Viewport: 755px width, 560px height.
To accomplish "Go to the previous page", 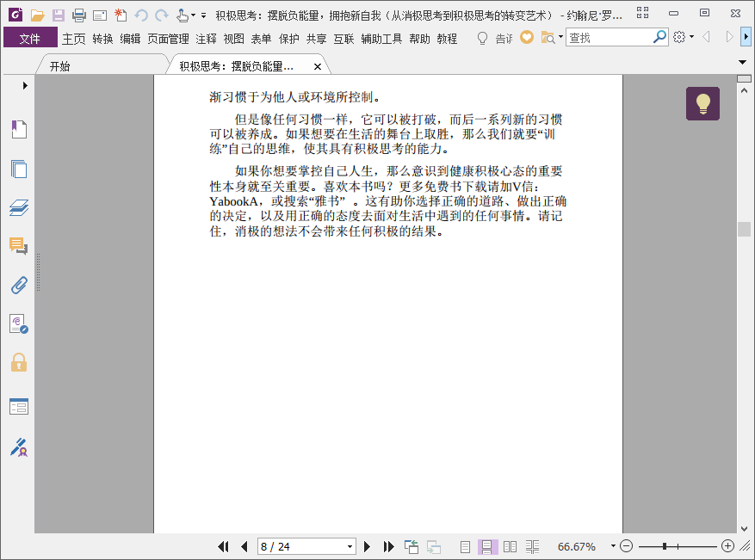I will [244, 546].
